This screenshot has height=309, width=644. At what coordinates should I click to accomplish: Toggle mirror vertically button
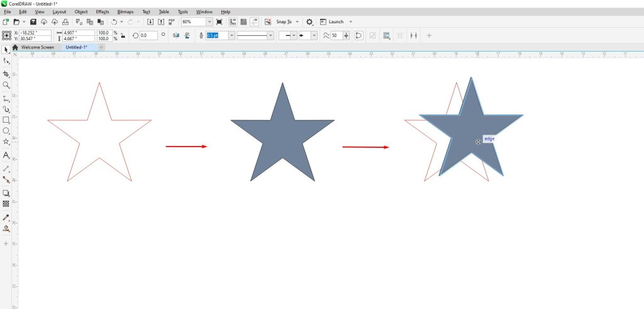(187, 36)
